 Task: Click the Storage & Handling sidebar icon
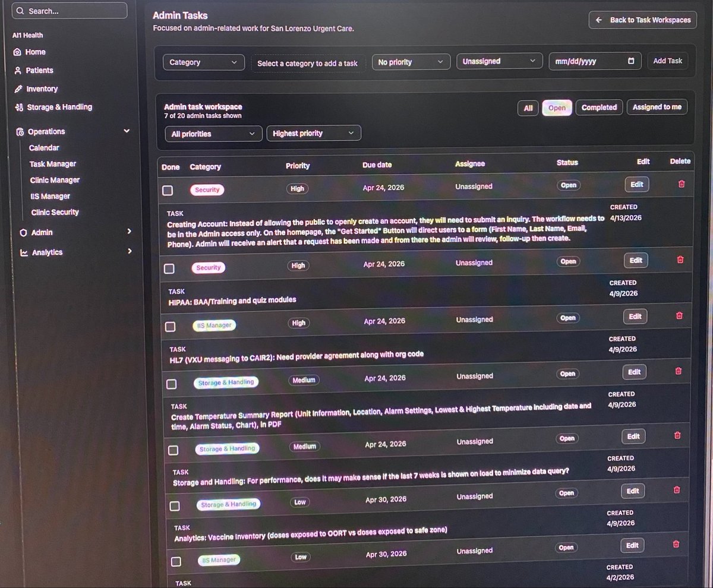pyautogui.click(x=19, y=108)
